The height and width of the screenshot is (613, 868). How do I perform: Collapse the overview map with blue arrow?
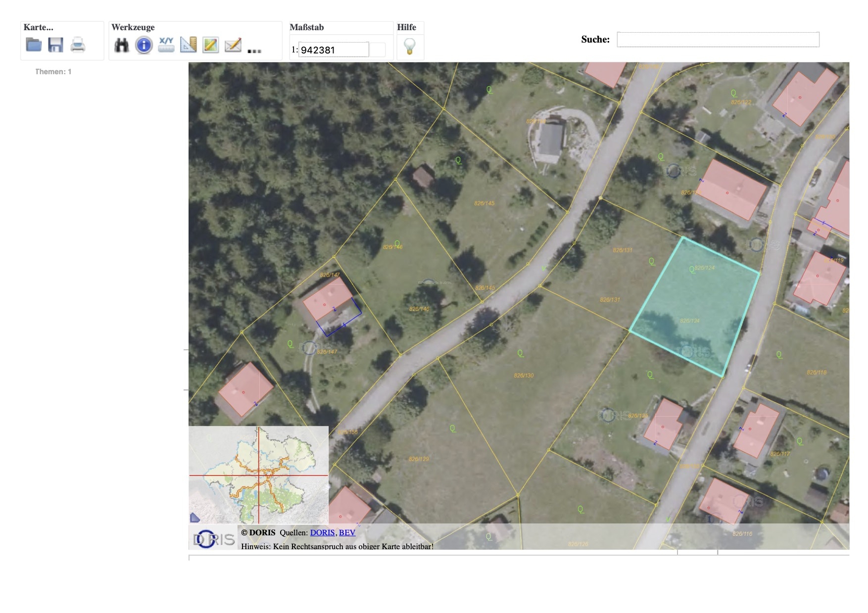tap(194, 518)
